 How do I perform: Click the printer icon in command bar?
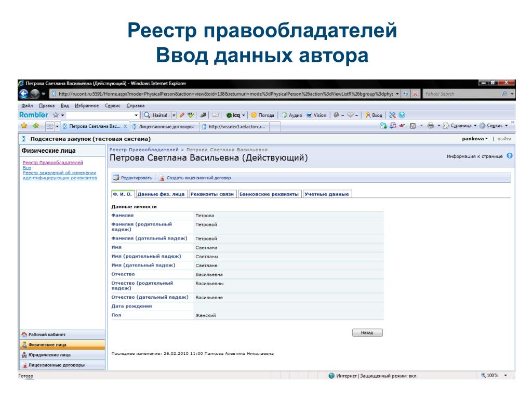click(x=430, y=126)
